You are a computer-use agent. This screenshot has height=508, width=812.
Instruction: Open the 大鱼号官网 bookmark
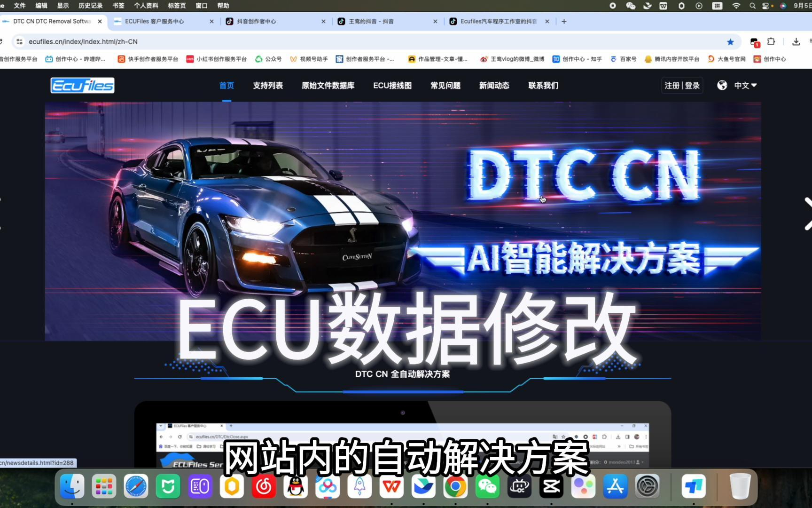point(726,59)
